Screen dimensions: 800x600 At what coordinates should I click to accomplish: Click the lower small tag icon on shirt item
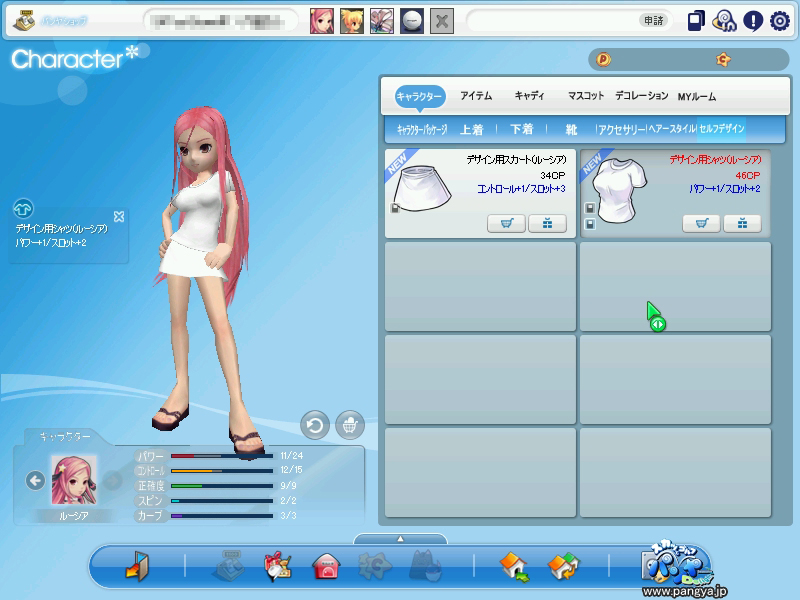click(x=590, y=223)
